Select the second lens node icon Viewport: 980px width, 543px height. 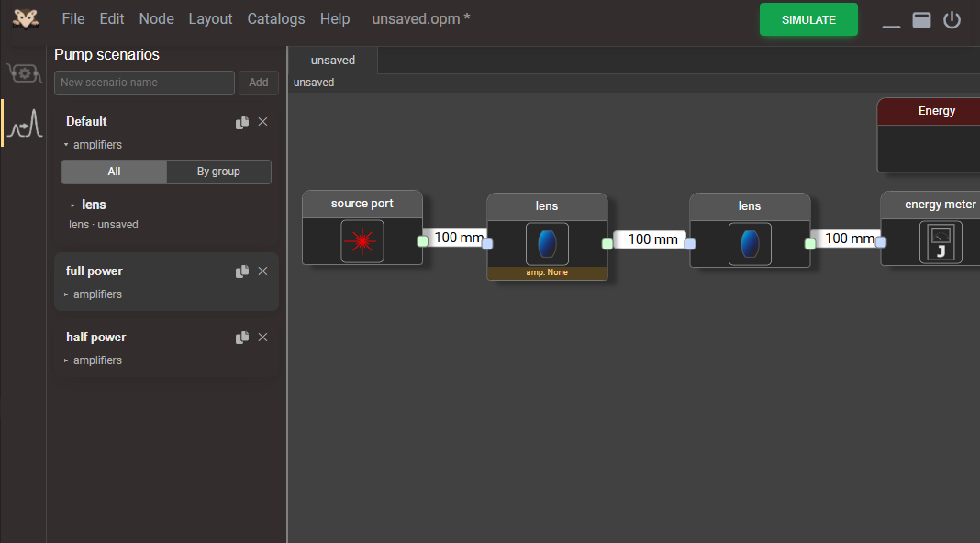(x=750, y=244)
